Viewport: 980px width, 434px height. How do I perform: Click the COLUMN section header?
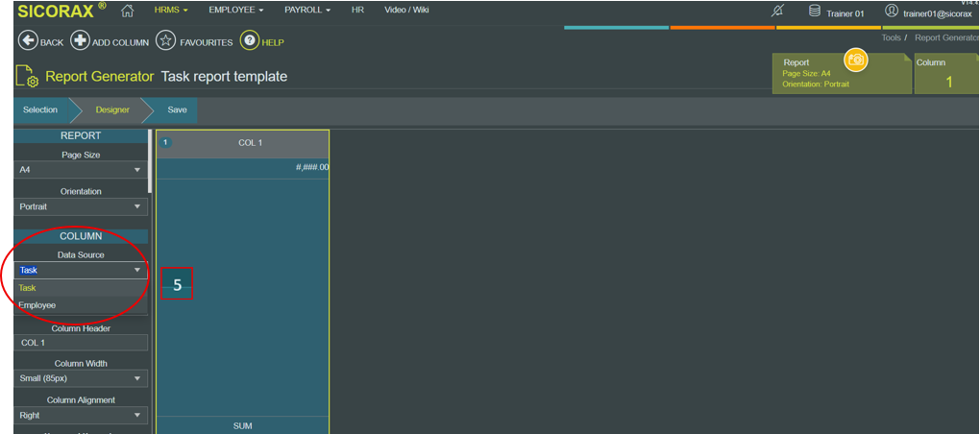81,236
